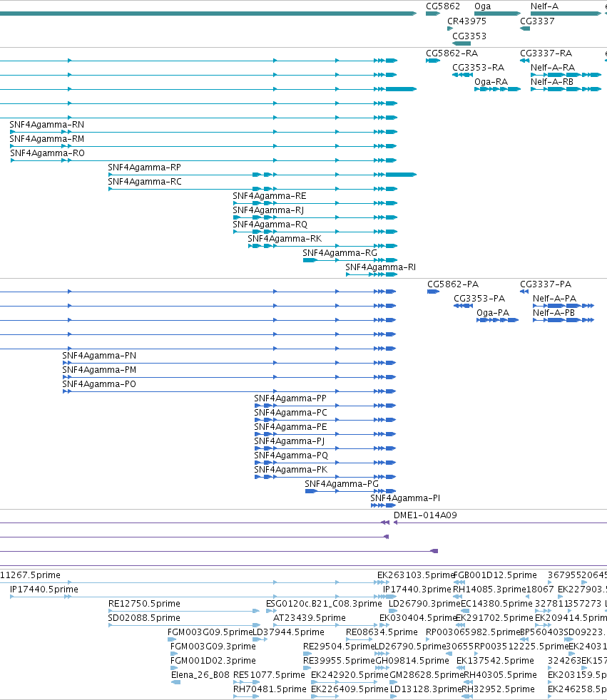607x700 pixels.
Task: Open transcript SNF4Agamma-RE
Action: point(270,196)
